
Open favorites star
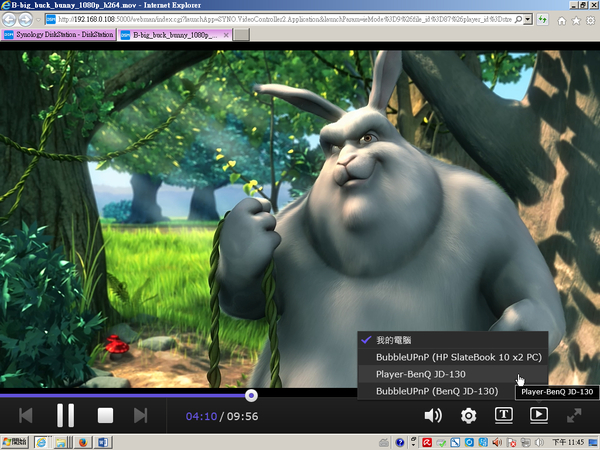576,21
